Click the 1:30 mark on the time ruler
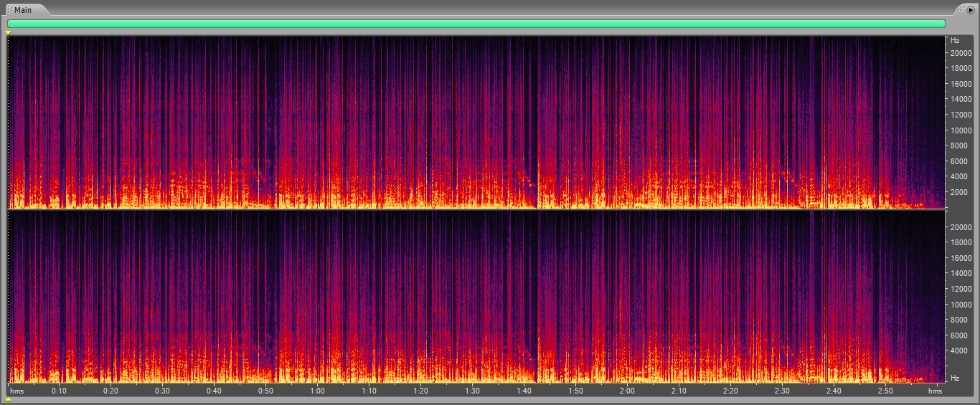980x405 pixels. pyautogui.click(x=473, y=391)
